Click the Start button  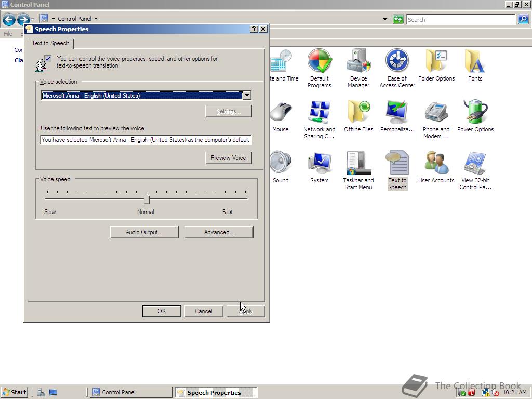point(14,392)
